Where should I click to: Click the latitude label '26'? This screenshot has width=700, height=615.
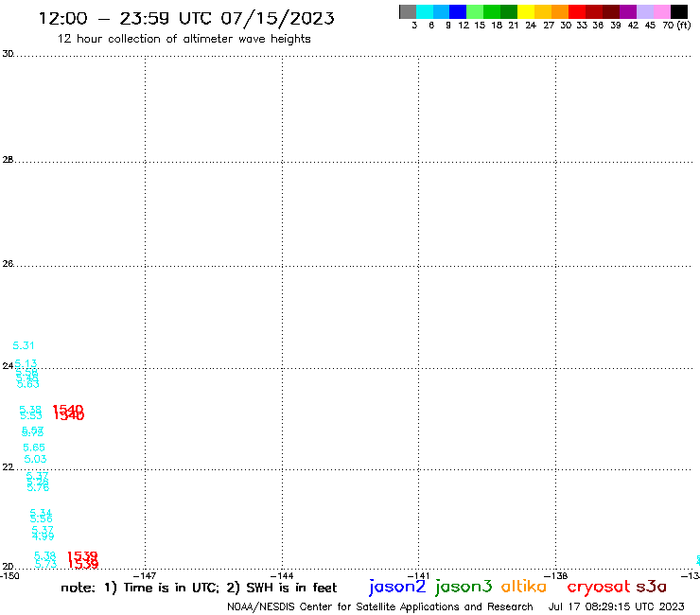8,264
